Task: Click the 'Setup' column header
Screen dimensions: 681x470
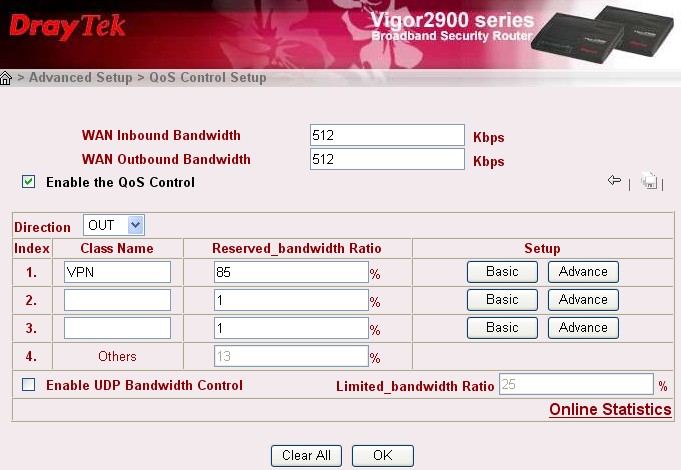Action: tap(542, 248)
